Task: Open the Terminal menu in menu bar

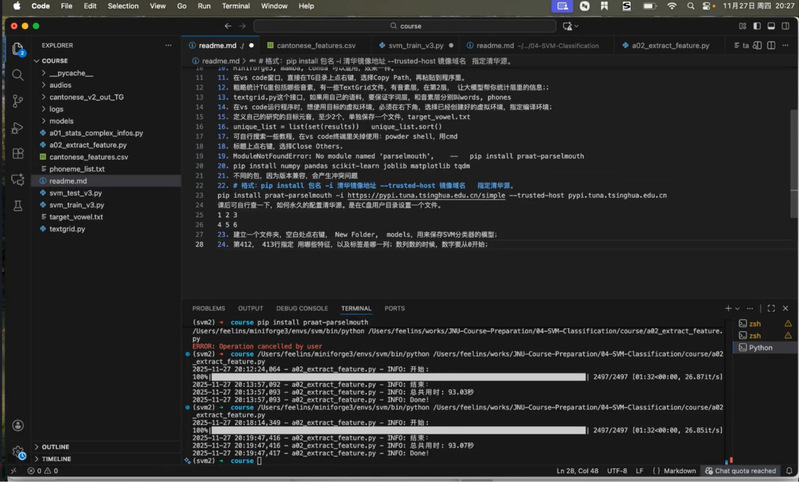Action: [235, 6]
